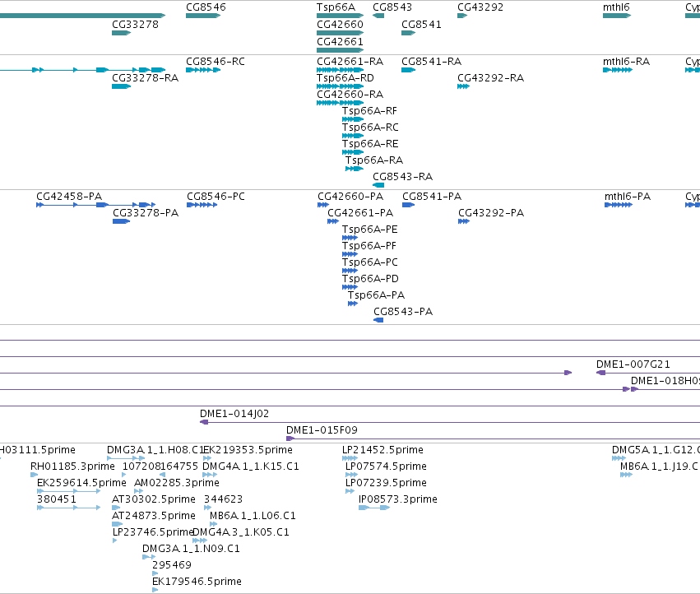This screenshot has height=594, width=700.
Task: Select the LP07239.5prime EST label
Action: coord(386,483)
